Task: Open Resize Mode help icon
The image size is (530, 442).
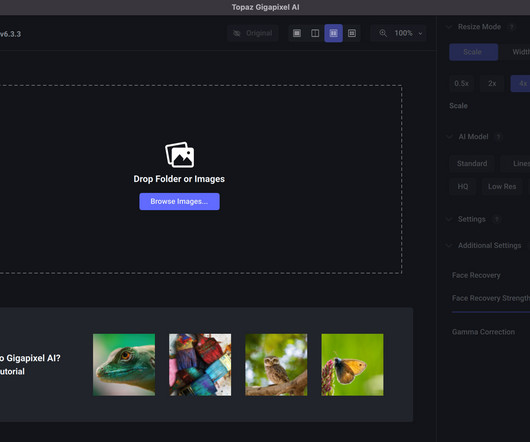Action: [x=512, y=27]
